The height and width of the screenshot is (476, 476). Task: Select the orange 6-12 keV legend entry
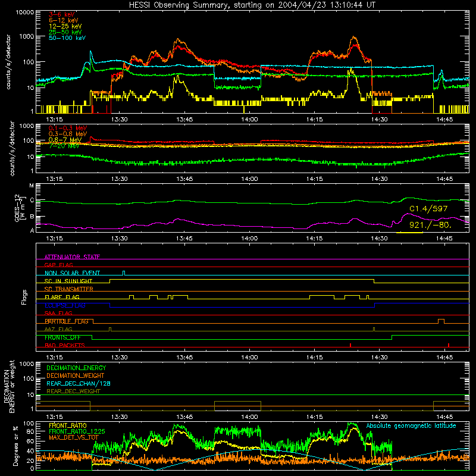pyautogui.click(x=64, y=20)
